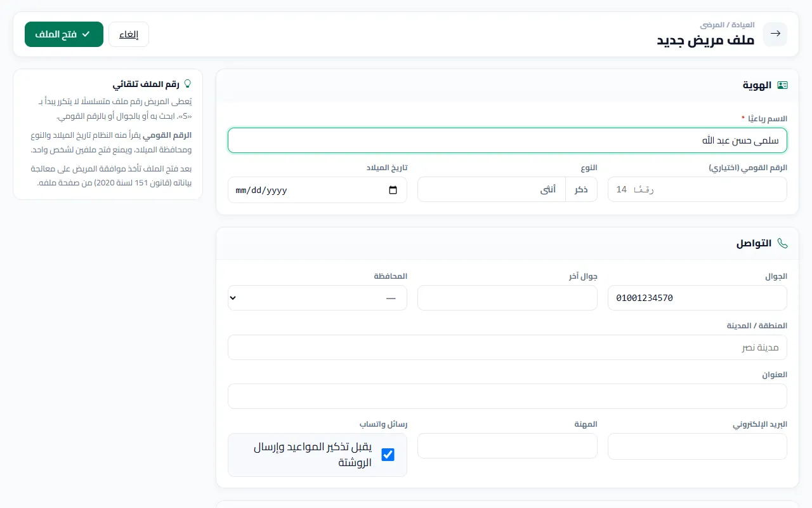This screenshot has width=812, height=508.
Task: Focus the الرقم القومي input field
Action: click(697, 190)
